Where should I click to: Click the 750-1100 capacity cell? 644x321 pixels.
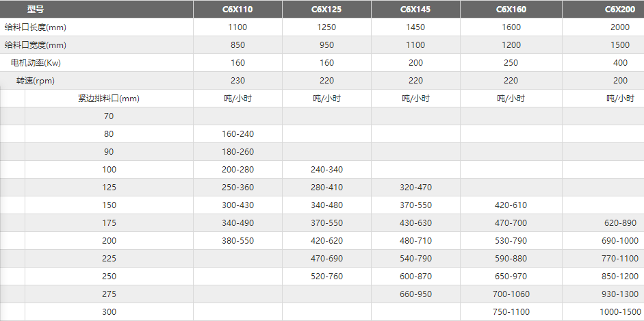tap(511, 312)
